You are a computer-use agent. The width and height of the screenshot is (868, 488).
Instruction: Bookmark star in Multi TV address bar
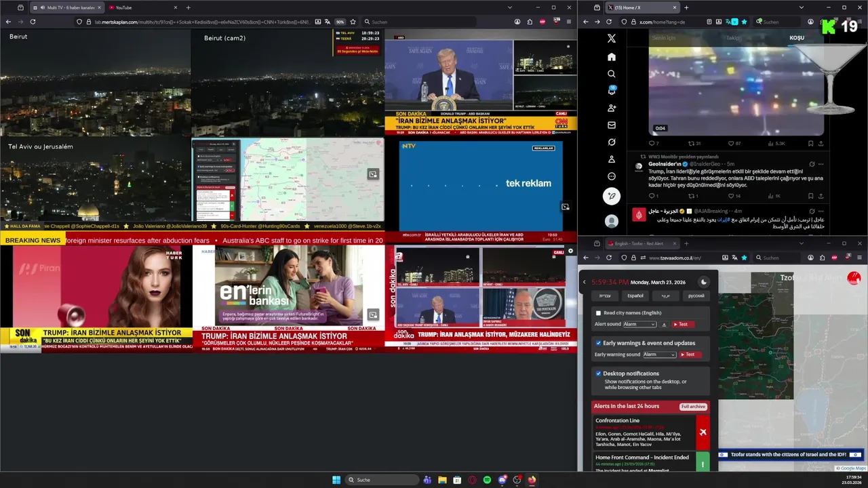353,22
